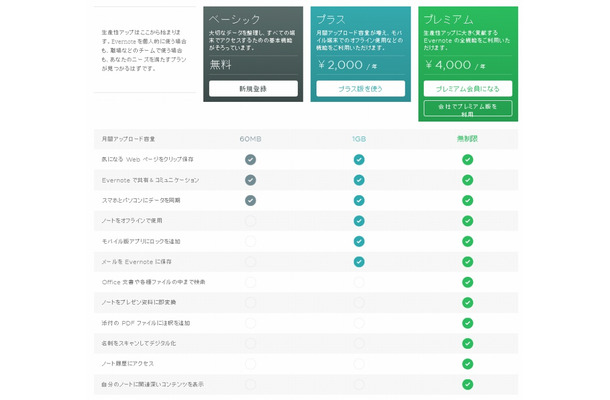This screenshot has width=610, height=400.
Task: Click プラス checkmark in メールを Evernote に保存 row
Action: click(359, 262)
